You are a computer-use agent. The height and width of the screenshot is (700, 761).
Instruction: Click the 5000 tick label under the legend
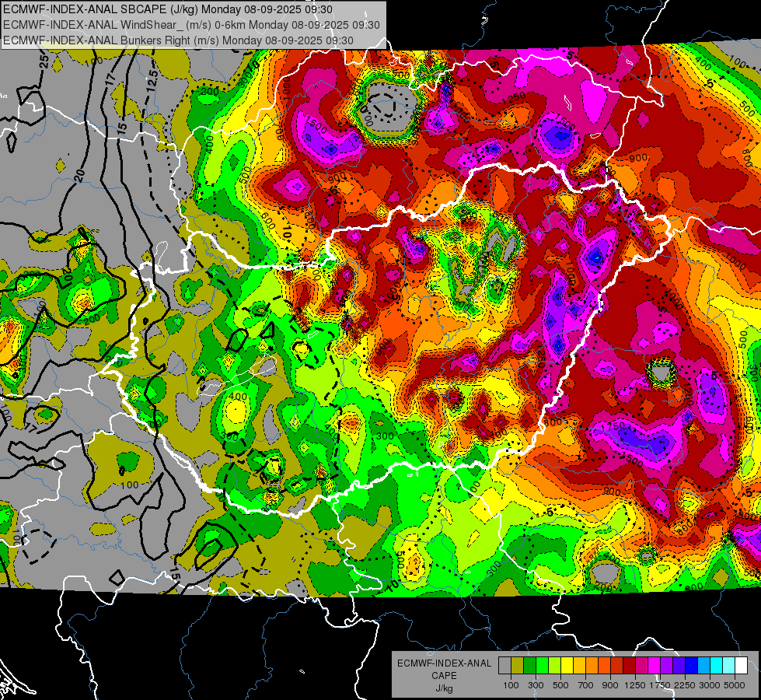pos(735,685)
